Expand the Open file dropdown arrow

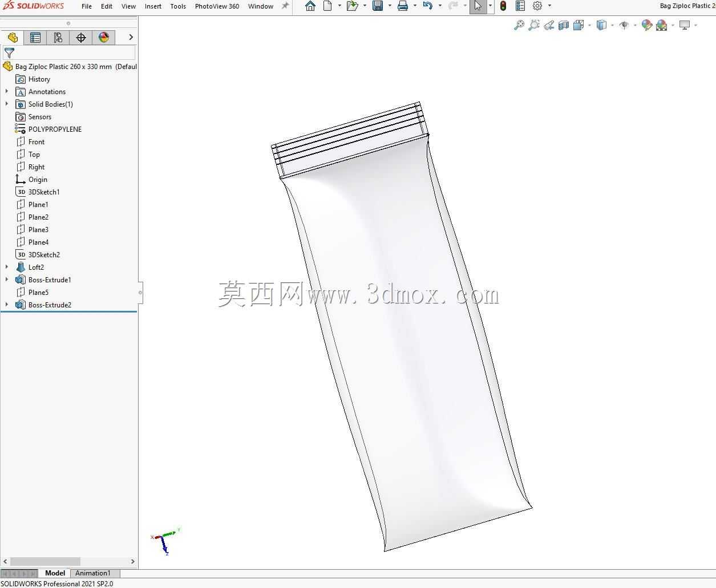365,6
